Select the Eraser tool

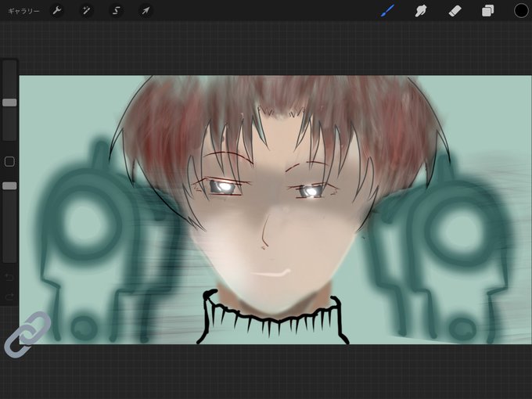[x=455, y=11]
